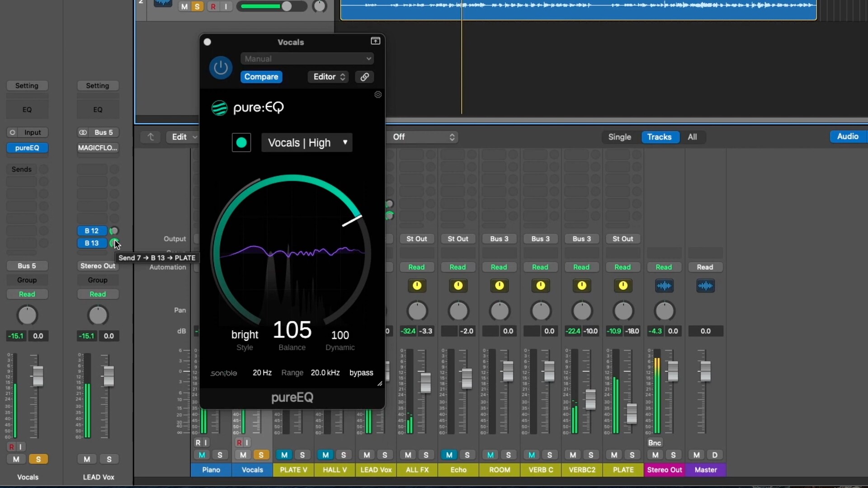
Task: Click the pureEQ bypass button
Action: point(361,373)
